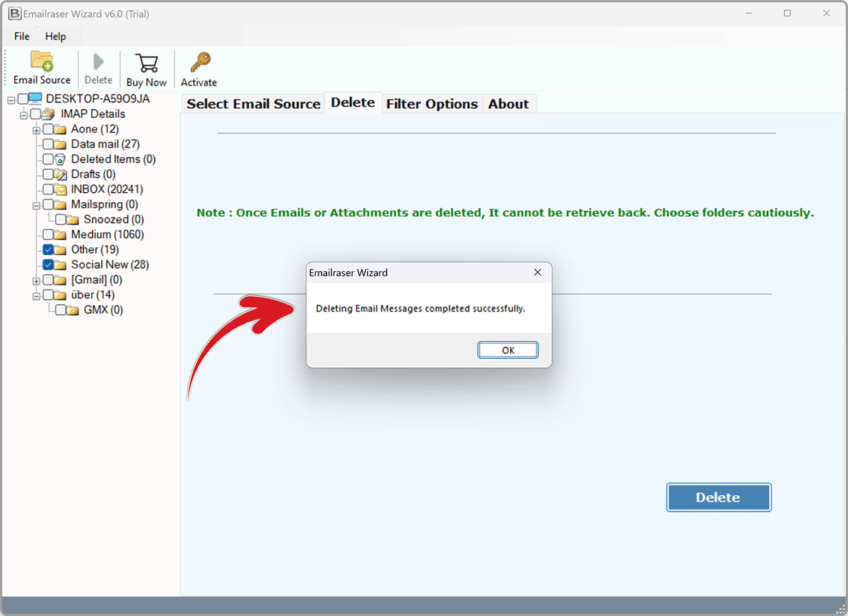The height and width of the screenshot is (616, 848).
Task: Expand the Aone folder node
Action: tap(36, 130)
